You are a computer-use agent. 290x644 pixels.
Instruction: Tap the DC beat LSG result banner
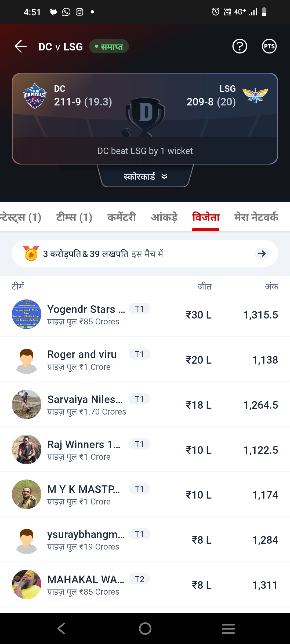145,151
